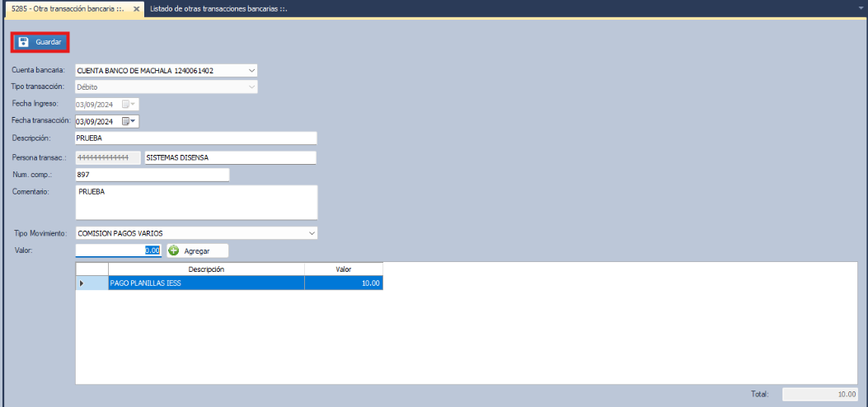Open the Tipo Movimiento dropdown list

312,233
